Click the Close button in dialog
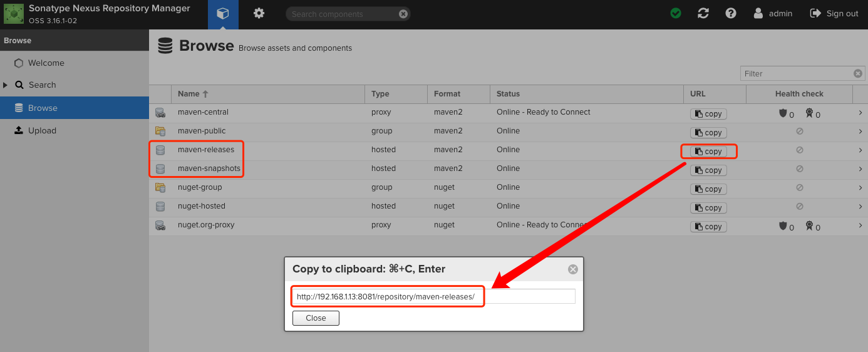 click(316, 318)
